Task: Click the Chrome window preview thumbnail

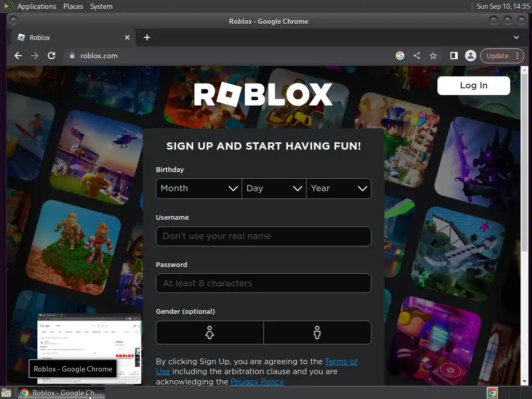Action: pyautogui.click(x=89, y=349)
